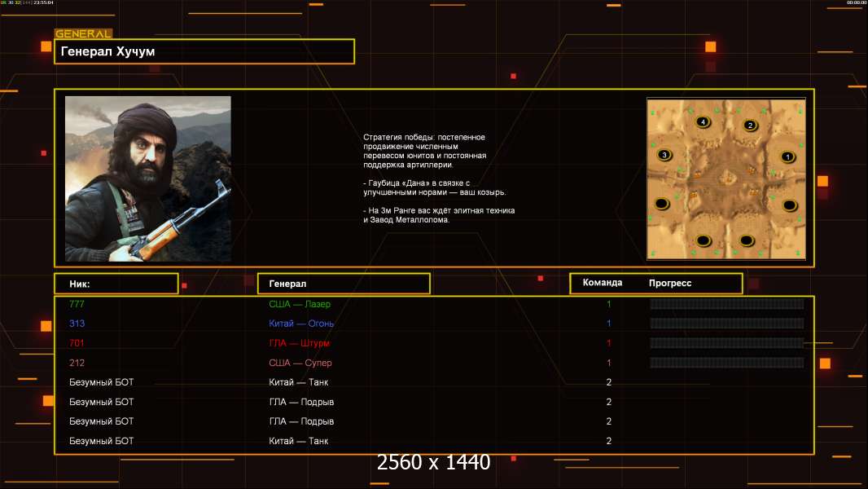The height and width of the screenshot is (489, 868).
Task: Select the ГЛА — Штурм general entry
Action: (x=299, y=343)
